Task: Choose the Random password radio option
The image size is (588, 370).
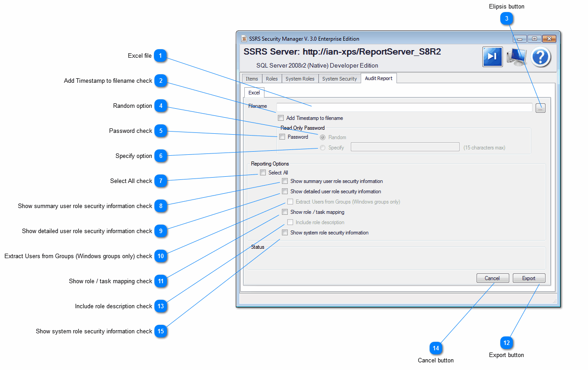Action: 323,137
